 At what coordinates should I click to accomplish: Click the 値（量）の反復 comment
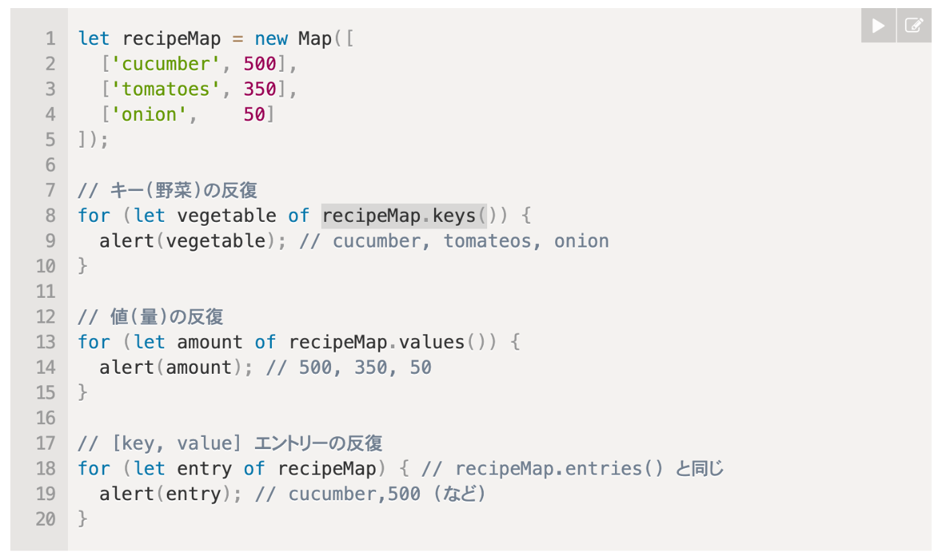coord(152,316)
